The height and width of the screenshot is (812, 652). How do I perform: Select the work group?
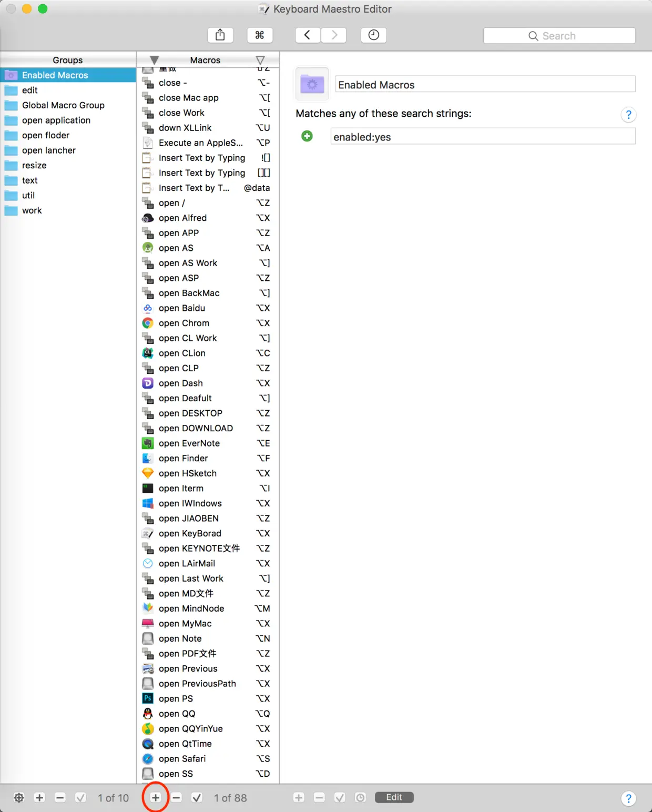pyautogui.click(x=68, y=210)
